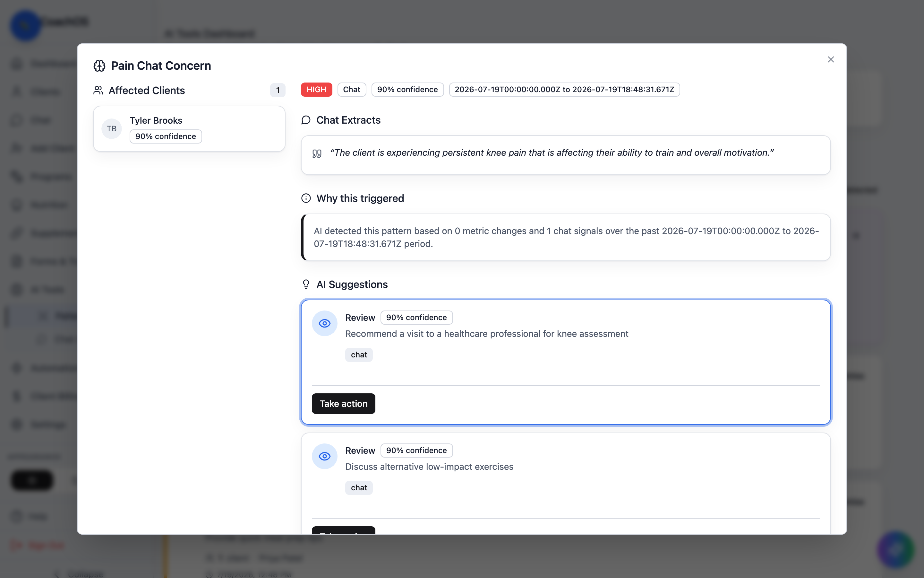The width and height of the screenshot is (924, 578).
Task: Take action on knee assessment suggestion
Action: tap(343, 404)
